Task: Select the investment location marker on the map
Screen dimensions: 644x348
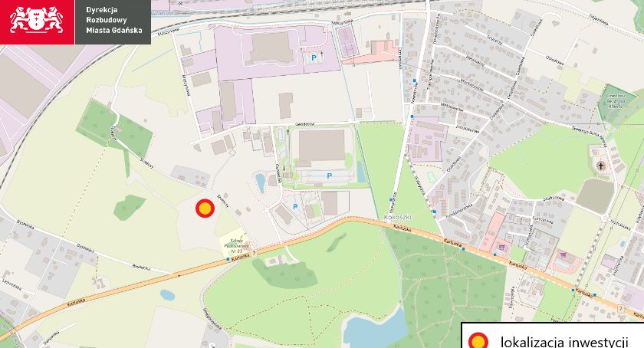Action: [x=205, y=208]
